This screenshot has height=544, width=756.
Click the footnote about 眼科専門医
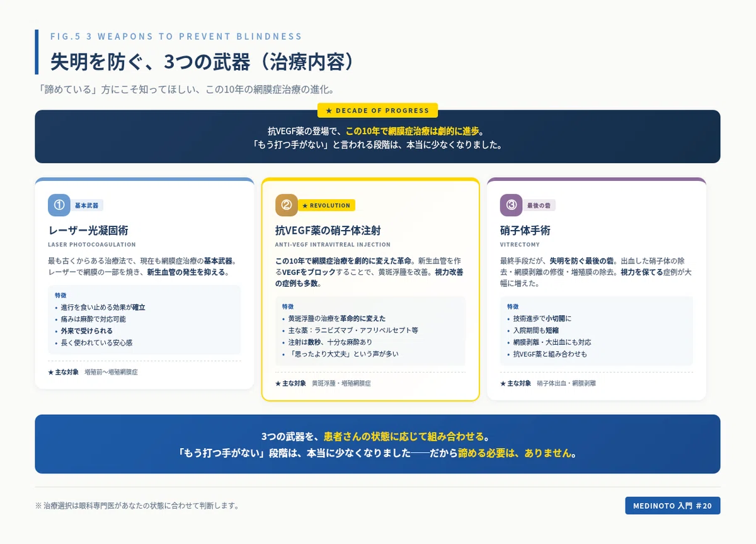pos(137,506)
